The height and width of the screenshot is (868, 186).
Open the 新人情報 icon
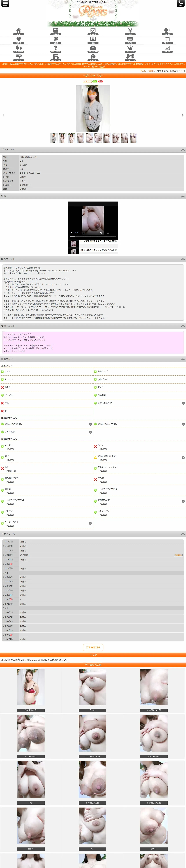(167, 32)
